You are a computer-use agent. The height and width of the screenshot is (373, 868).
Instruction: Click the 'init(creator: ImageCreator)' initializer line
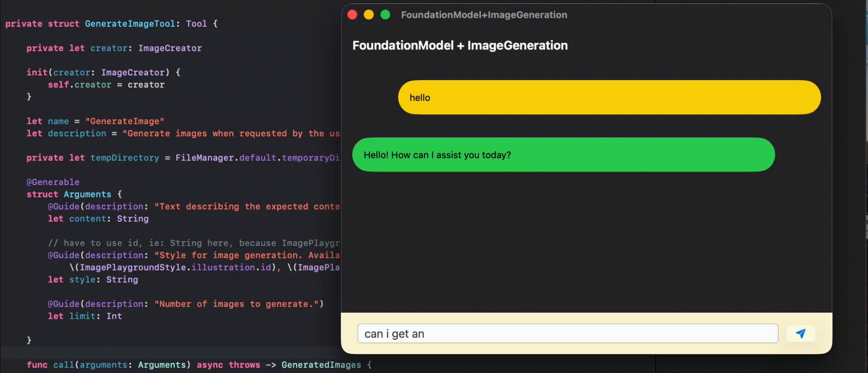pyautogui.click(x=103, y=72)
